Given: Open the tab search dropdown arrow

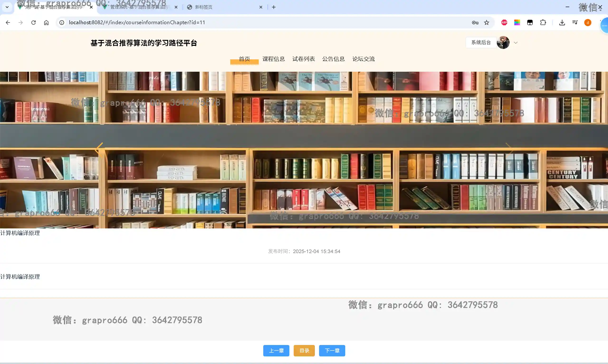Looking at the screenshot, I should (7, 7).
